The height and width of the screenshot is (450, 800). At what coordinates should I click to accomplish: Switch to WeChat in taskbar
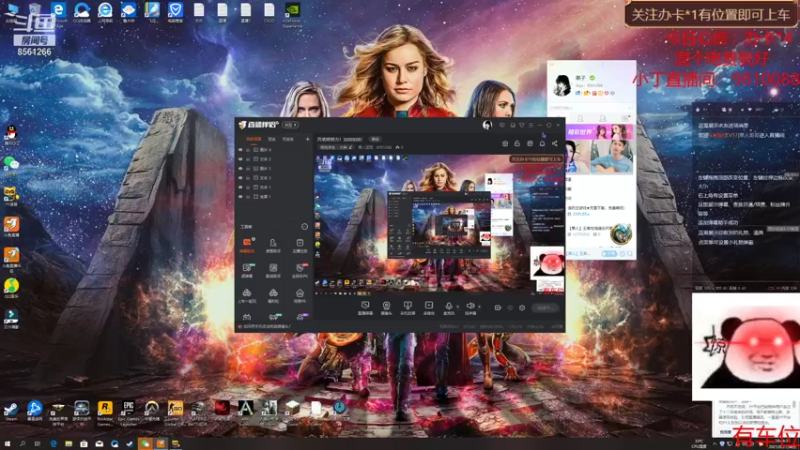145,444
